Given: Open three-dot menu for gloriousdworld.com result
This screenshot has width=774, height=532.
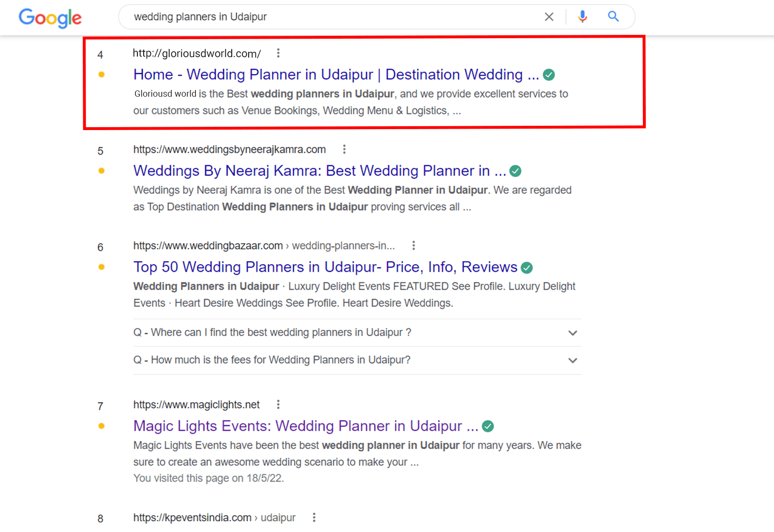Looking at the screenshot, I should tap(278, 53).
